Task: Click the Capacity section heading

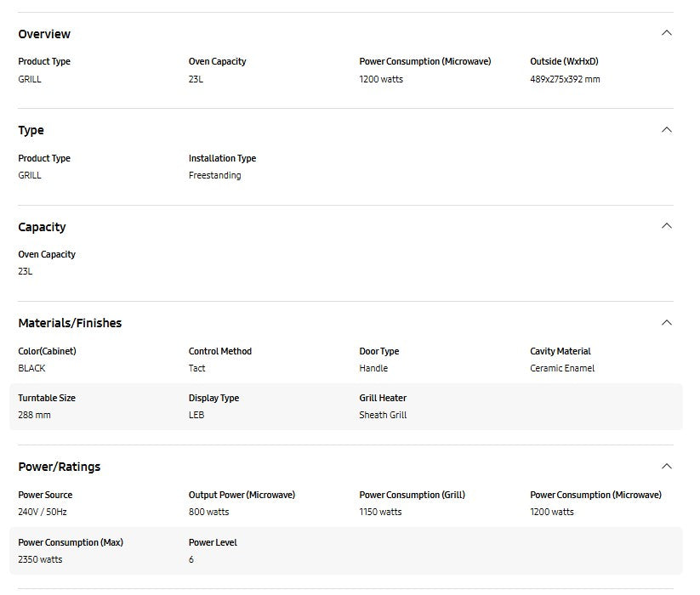Action: (42, 227)
